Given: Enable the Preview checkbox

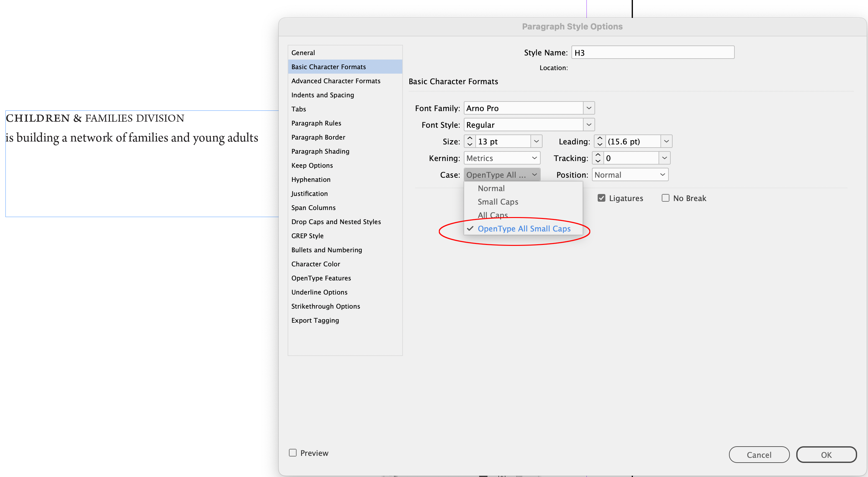Looking at the screenshot, I should point(292,453).
